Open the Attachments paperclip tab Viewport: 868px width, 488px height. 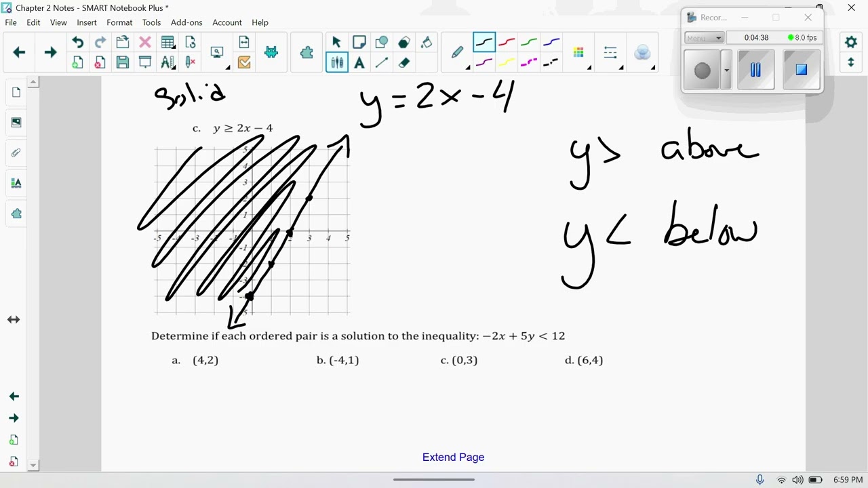(16, 152)
